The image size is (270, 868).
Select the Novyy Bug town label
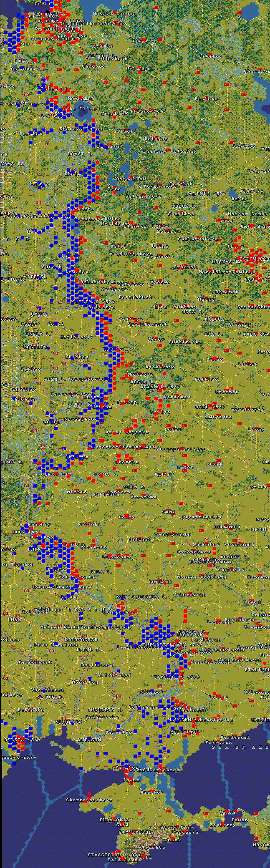85,682
